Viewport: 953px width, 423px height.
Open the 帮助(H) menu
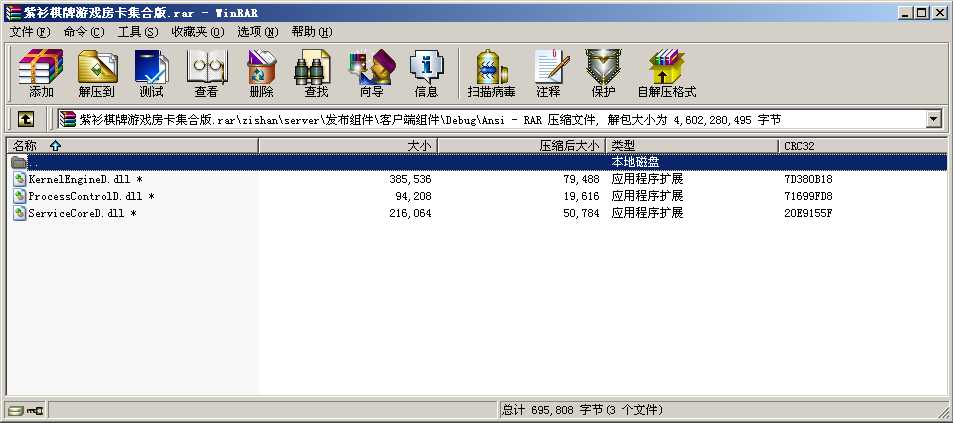(x=312, y=32)
